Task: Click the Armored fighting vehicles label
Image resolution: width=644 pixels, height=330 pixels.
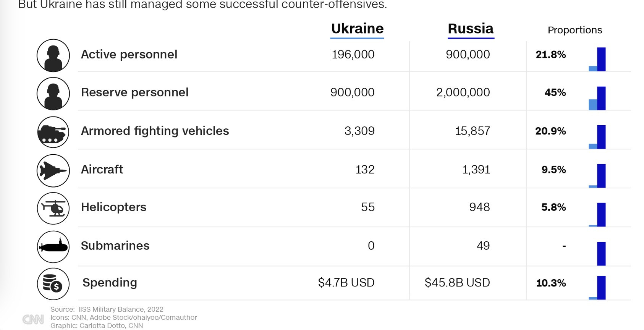Action: [155, 131]
